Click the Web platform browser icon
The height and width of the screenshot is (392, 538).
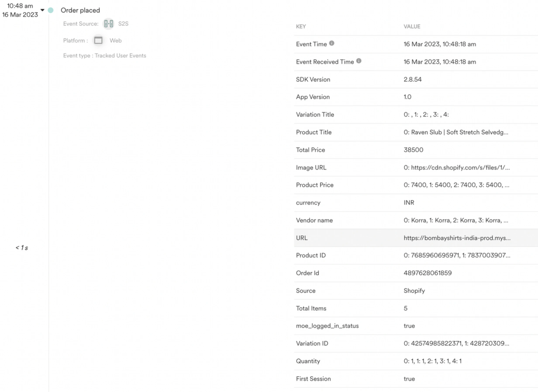tap(98, 40)
